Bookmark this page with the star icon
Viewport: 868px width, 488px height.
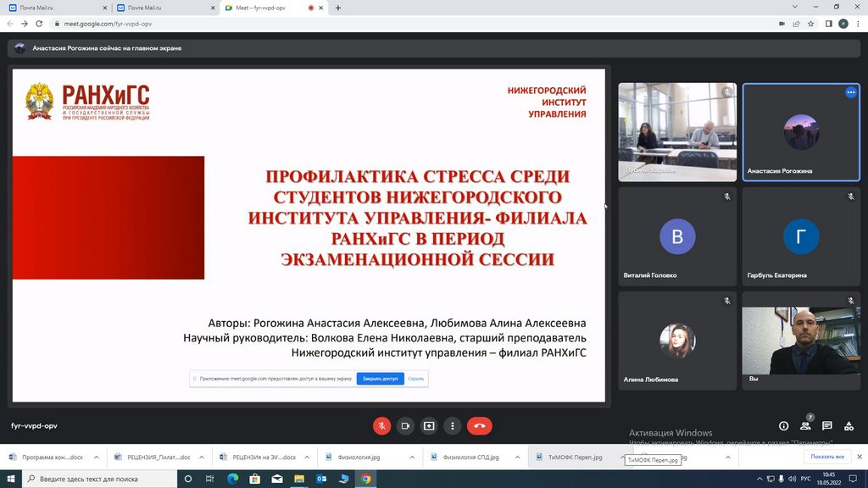point(811,24)
